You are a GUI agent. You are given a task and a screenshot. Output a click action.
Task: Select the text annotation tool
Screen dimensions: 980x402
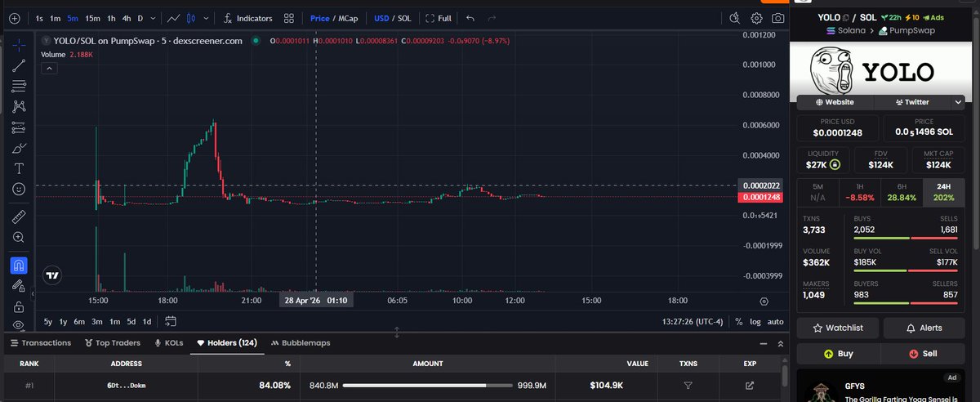[x=18, y=168]
